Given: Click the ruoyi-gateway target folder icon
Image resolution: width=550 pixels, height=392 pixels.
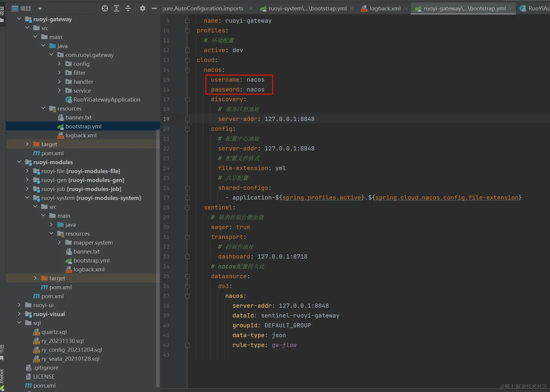Looking at the screenshot, I should pos(36,144).
